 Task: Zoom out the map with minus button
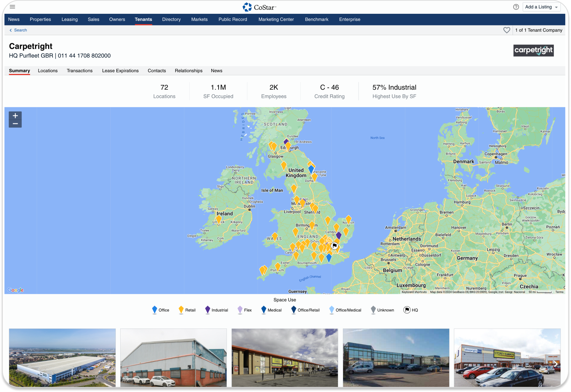coord(15,124)
